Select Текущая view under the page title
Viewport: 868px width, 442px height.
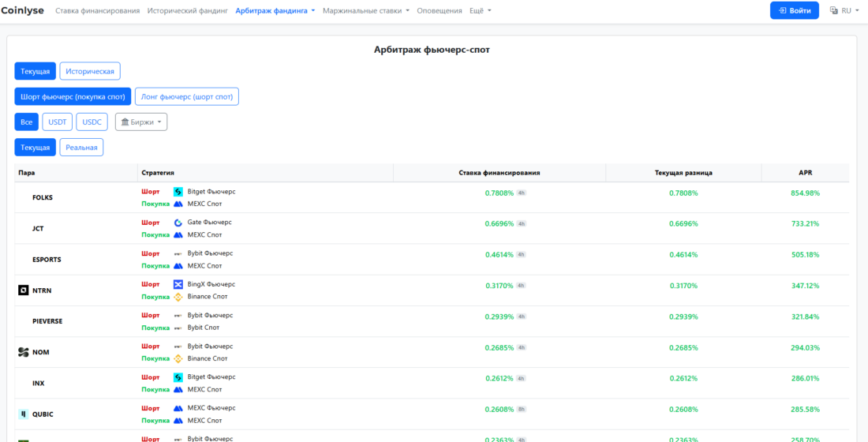click(x=36, y=72)
